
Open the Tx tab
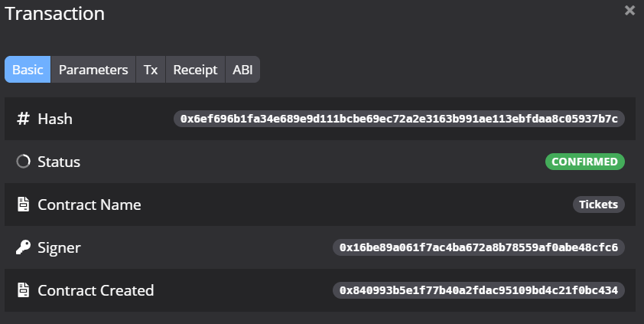pyautogui.click(x=151, y=70)
